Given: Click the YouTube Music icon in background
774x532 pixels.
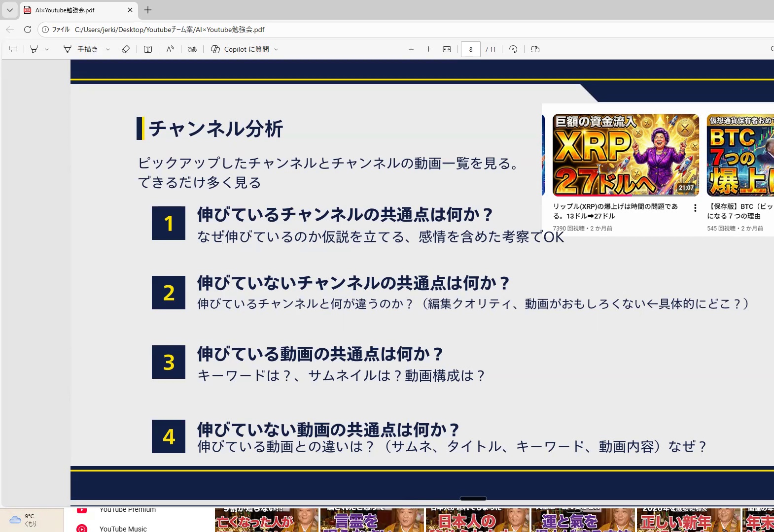Looking at the screenshot, I should (82, 529).
